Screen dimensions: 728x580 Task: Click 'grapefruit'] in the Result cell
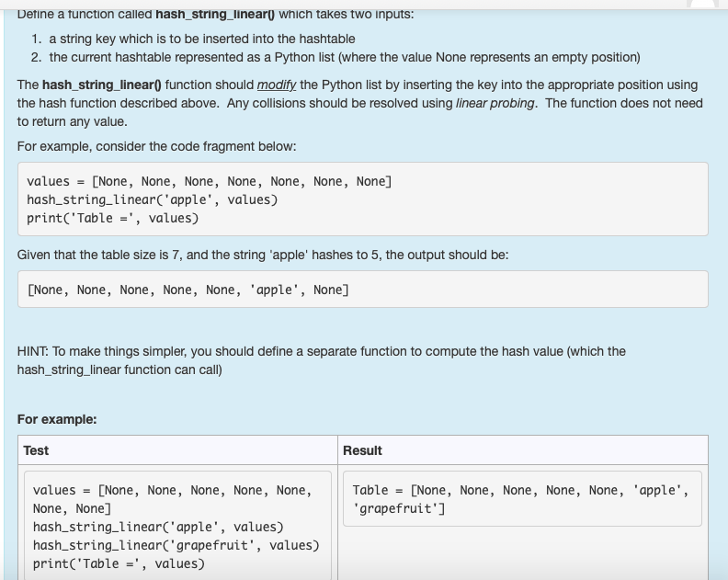point(399,509)
